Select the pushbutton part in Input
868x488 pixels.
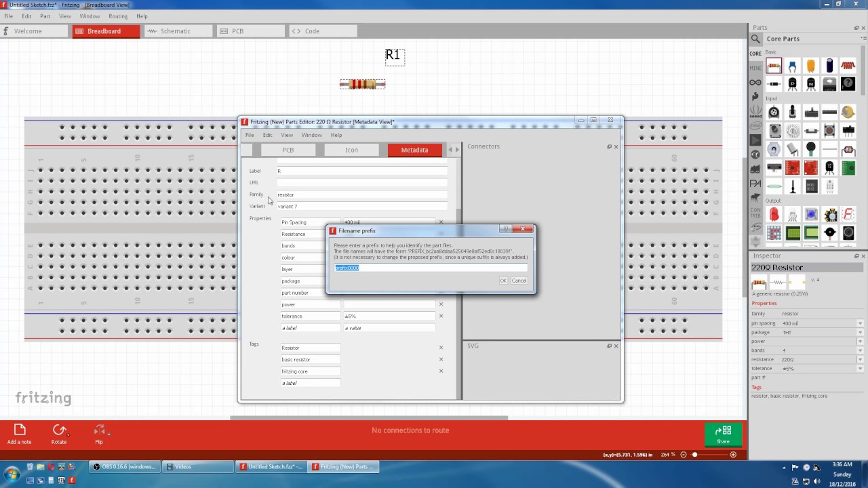[829, 130]
